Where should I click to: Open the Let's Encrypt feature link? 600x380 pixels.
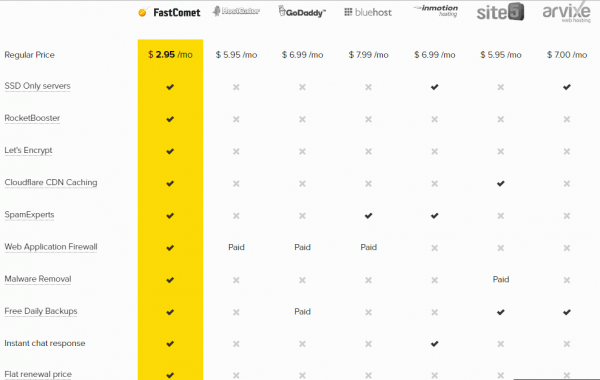tap(28, 150)
